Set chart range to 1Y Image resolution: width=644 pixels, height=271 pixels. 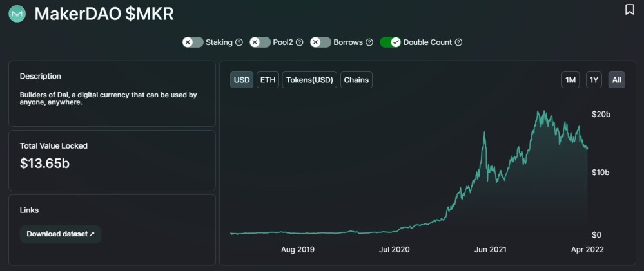[x=594, y=80]
